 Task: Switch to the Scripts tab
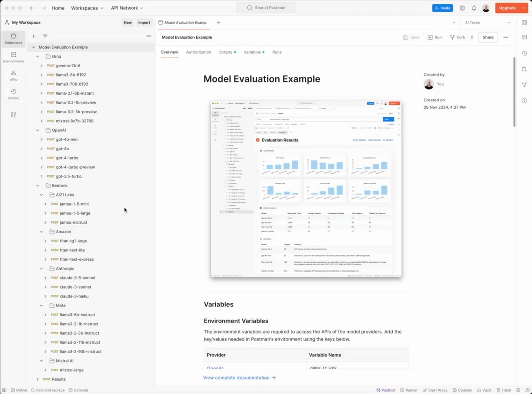click(226, 52)
